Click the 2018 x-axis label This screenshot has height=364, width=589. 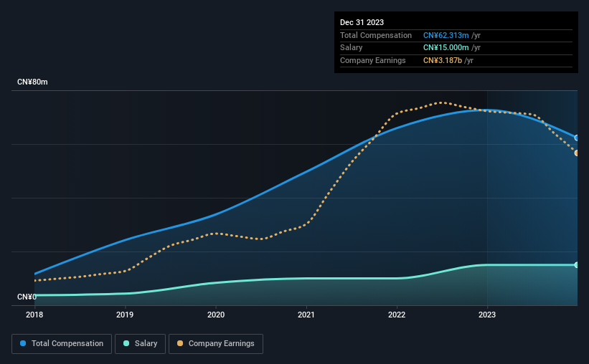click(x=34, y=315)
